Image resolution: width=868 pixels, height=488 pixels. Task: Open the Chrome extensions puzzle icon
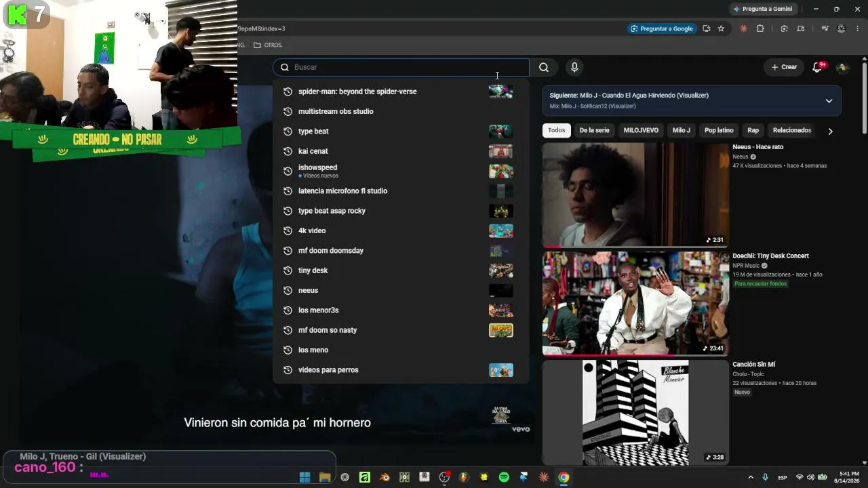pos(760,28)
